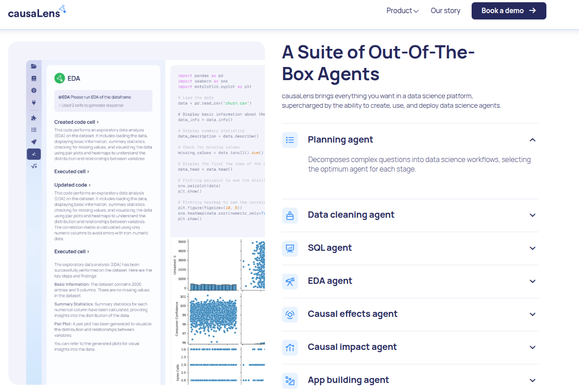This screenshot has height=392, width=579.
Task: Click the EDA agent heading
Action: pyautogui.click(x=330, y=281)
